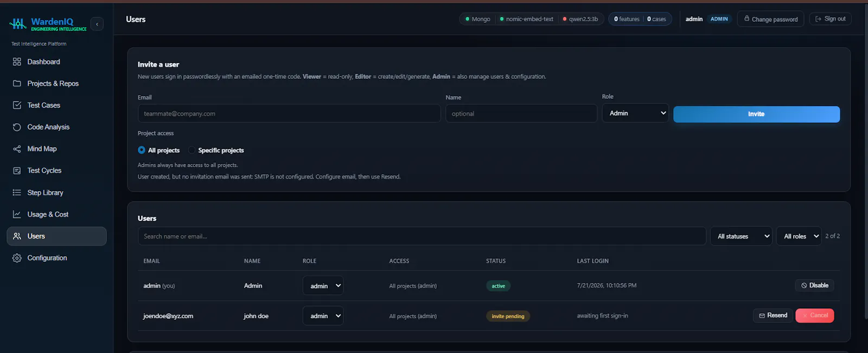This screenshot has width=868, height=353.
Task: Go to Projects & Repos page
Action: click(56, 84)
